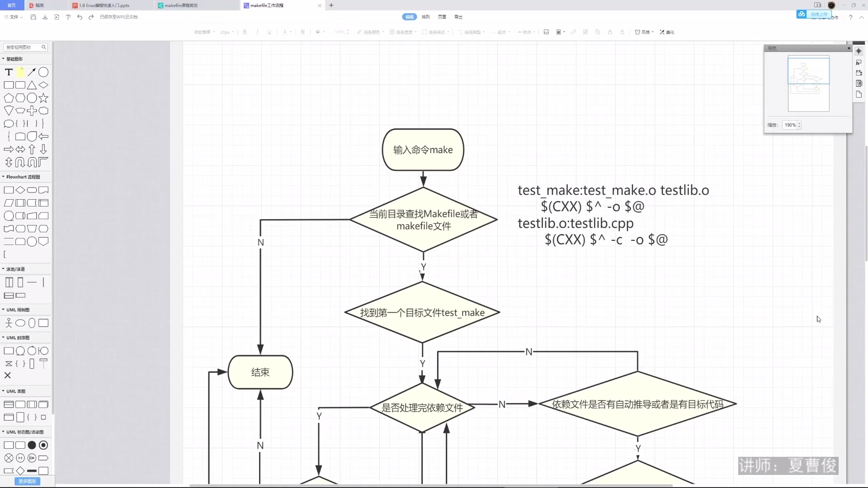The image size is (868, 488).
Task: Open the history versions icon in right sidebar
Action: point(859,84)
